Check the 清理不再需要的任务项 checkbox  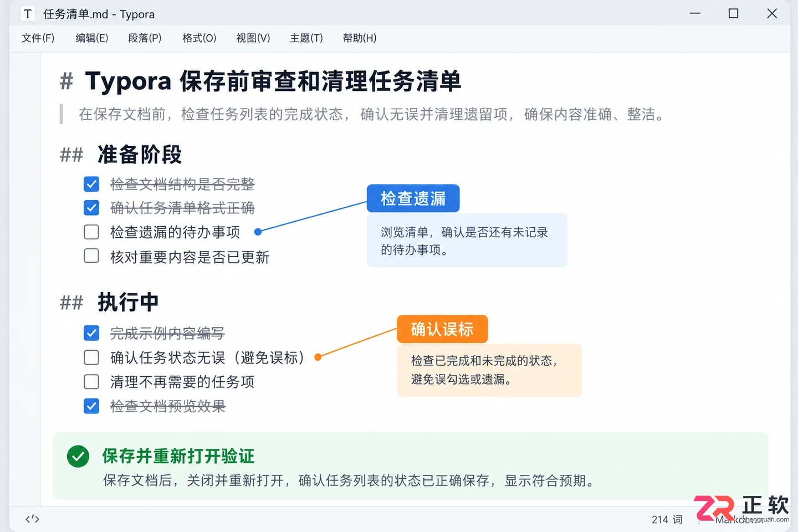click(91, 382)
